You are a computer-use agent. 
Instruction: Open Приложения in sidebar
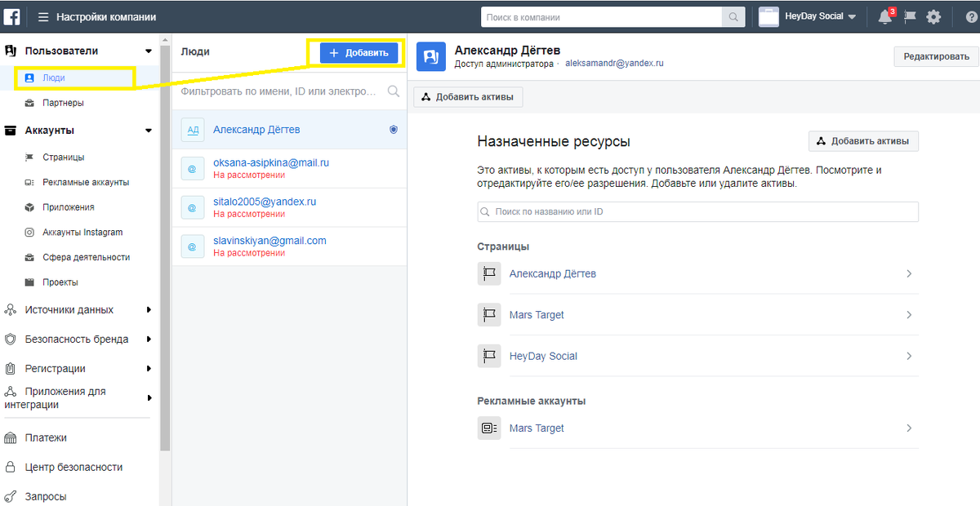69,207
